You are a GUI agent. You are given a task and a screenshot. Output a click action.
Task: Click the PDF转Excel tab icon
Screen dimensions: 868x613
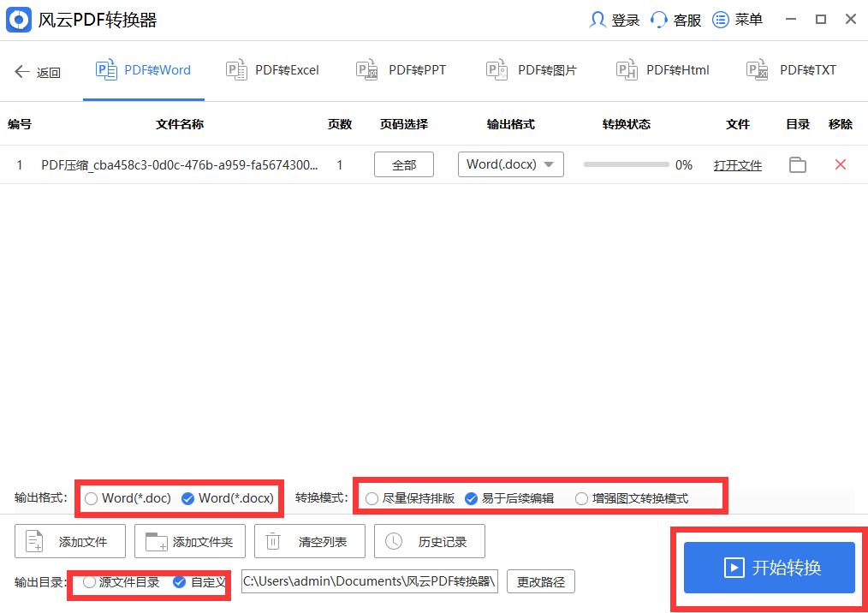point(236,69)
